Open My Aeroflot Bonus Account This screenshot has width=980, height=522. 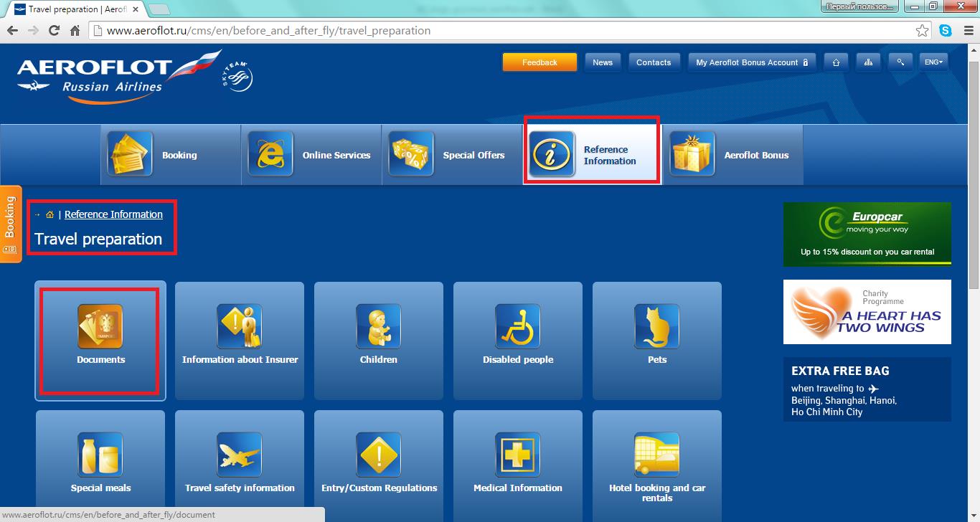(x=752, y=62)
